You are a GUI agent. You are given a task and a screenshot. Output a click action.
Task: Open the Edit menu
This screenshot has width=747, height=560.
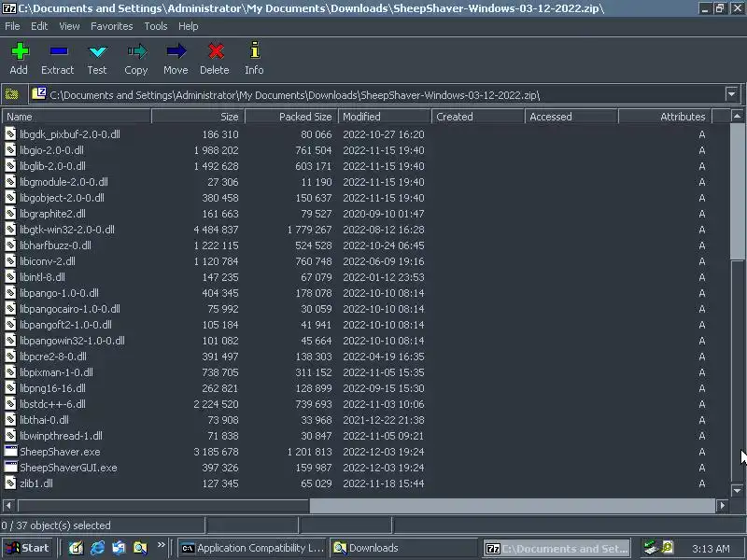point(39,26)
